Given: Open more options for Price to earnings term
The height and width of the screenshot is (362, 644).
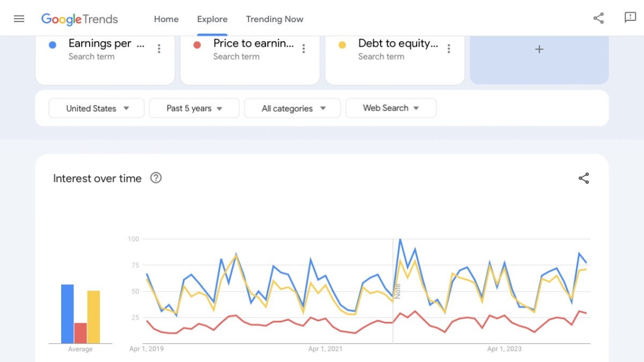Looking at the screenshot, I should click(x=304, y=49).
